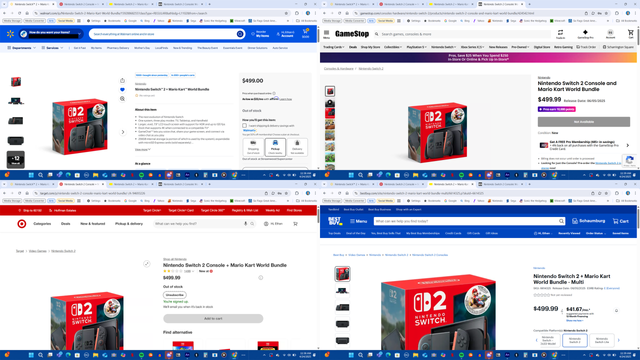Expand GameStop PlayStation 5 menu
This screenshot has width=640, height=360.
tap(416, 47)
